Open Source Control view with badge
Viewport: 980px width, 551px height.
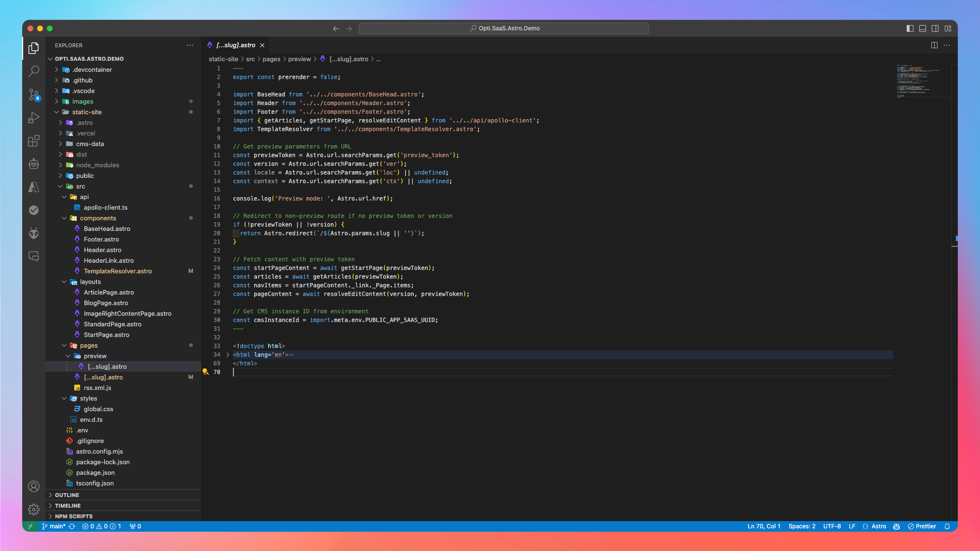pos(34,94)
